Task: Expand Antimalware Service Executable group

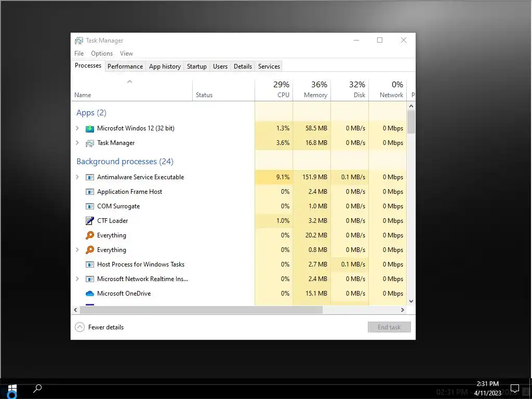Action: point(77,177)
